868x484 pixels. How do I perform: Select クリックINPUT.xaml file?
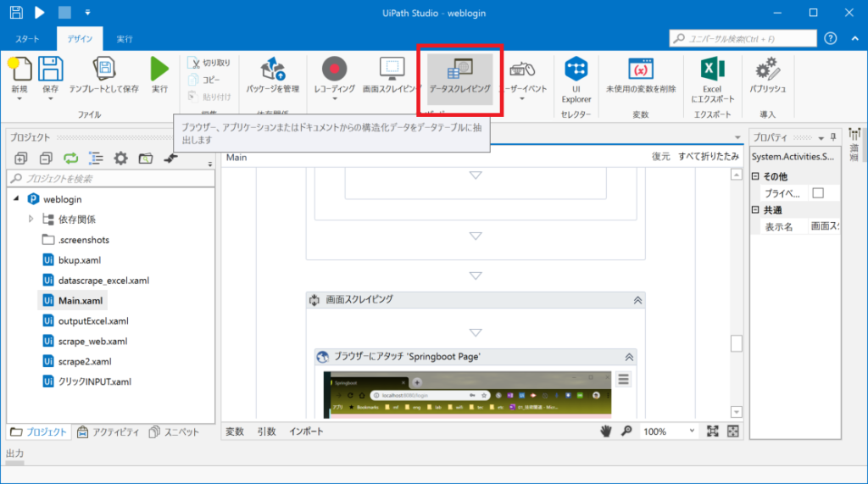87,381
